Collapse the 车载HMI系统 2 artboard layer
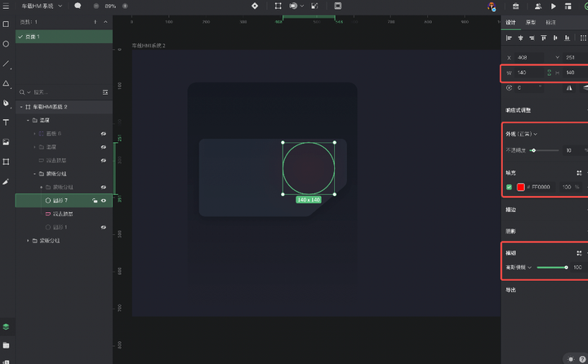The image size is (588, 364). 21,107
